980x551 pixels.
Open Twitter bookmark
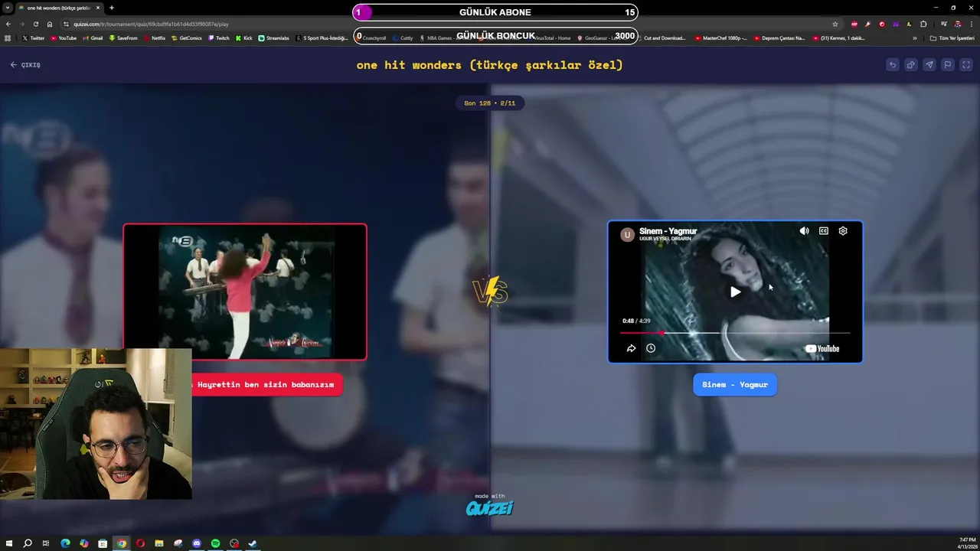(x=33, y=38)
